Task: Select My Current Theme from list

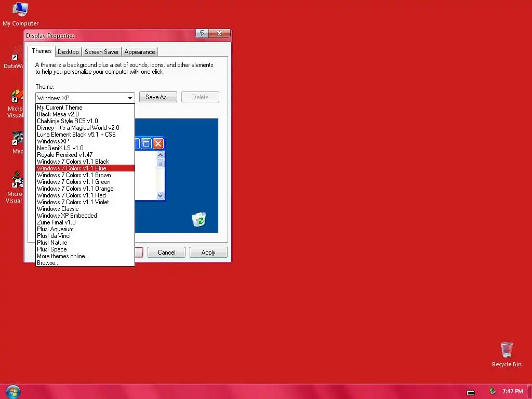Action: click(85, 108)
